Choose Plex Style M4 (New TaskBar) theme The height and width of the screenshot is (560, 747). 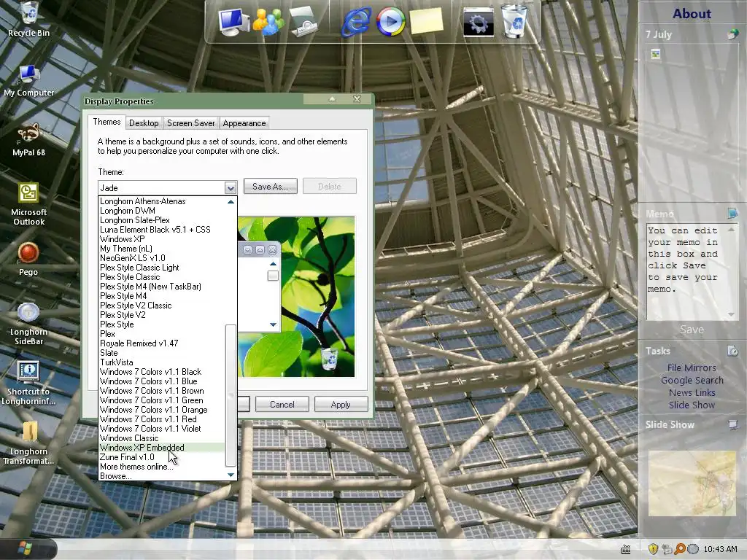pyautogui.click(x=161, y=286)
